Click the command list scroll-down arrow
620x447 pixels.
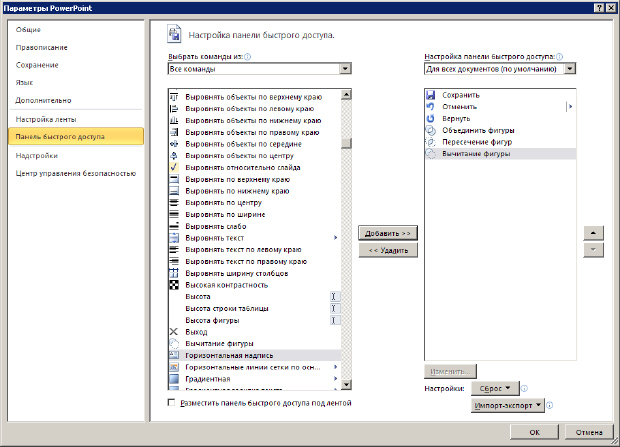point(346,384)
